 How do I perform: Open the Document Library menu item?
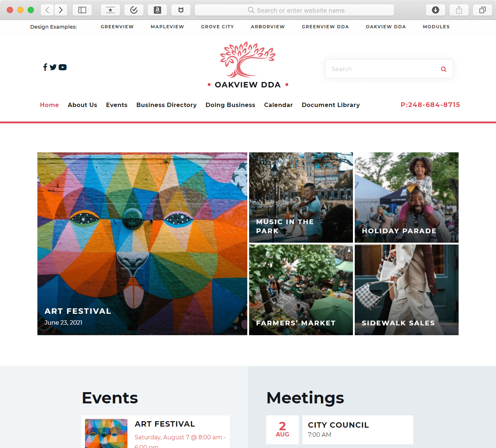click(331, 105)
